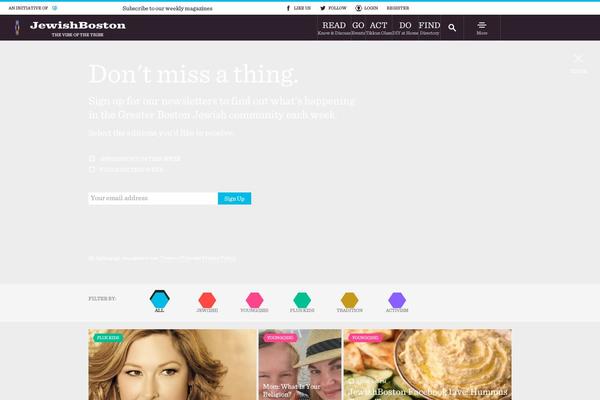The width and height of the screenshot is (600, 400).
Task: Filter by the purple Activism hexagon
Action: tap(397, 300)
